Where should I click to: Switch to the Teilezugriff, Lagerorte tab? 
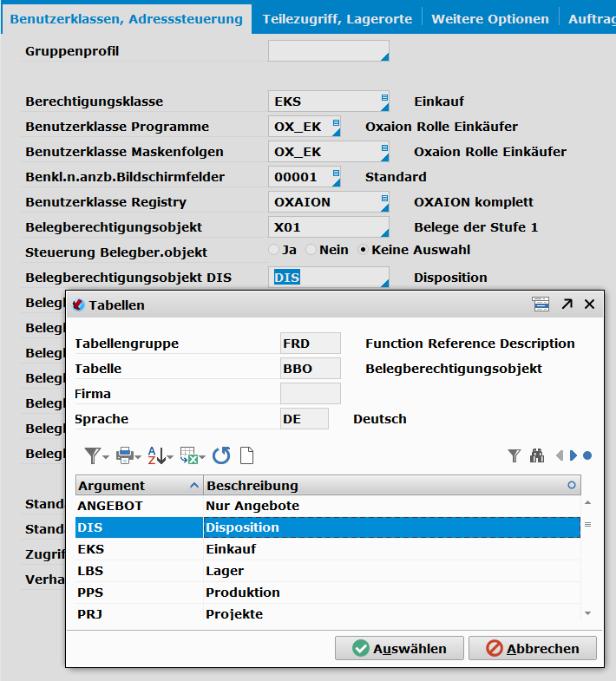coord(337,19)
